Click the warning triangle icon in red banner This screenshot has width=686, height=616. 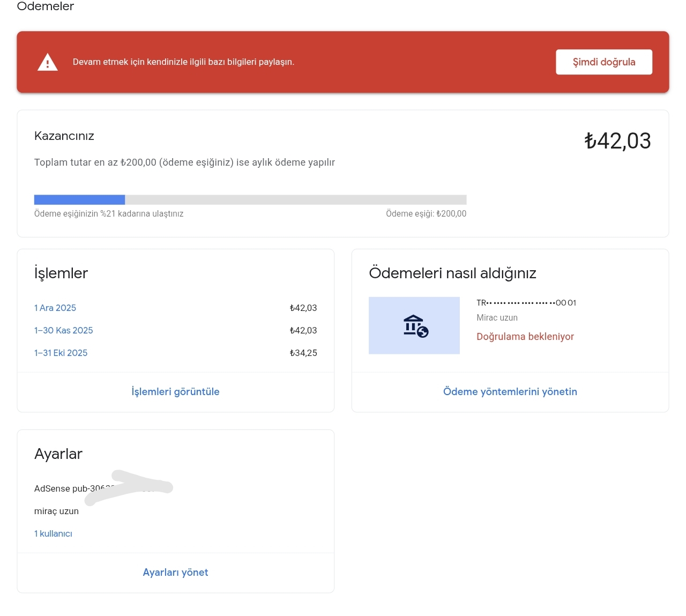(x=48, y=62)
